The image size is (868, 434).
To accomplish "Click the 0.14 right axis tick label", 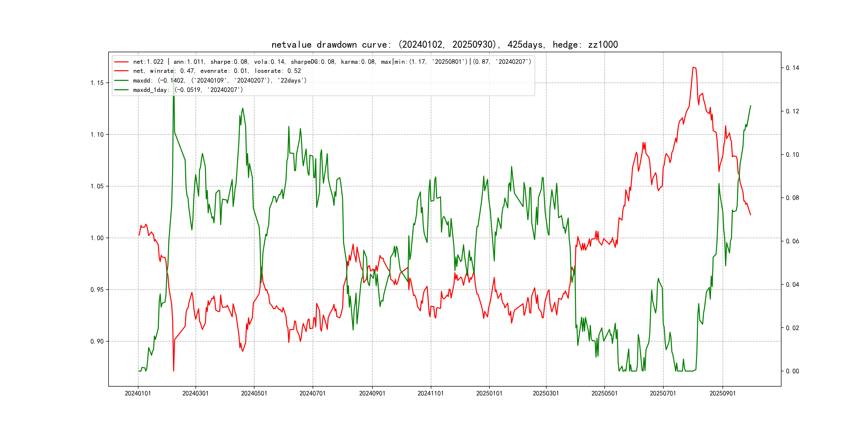I will pos(792,68).
